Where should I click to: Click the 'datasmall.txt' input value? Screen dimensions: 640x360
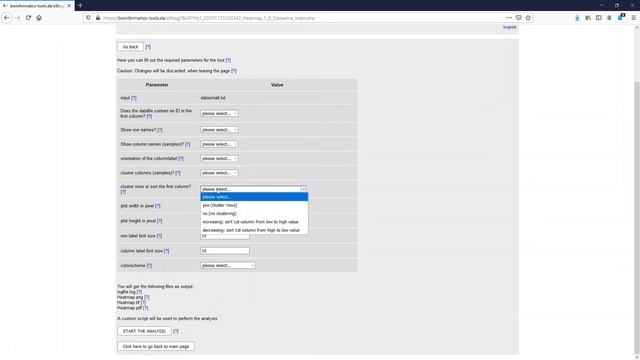tap(213, 98)
